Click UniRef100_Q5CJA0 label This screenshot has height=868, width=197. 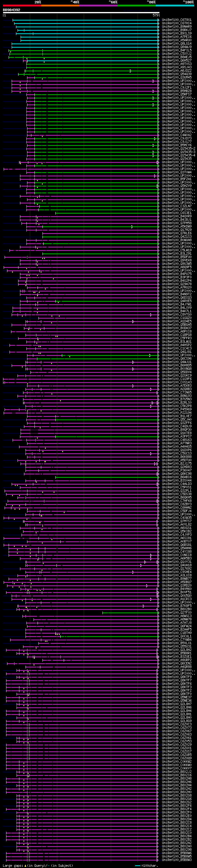point(176,419)
